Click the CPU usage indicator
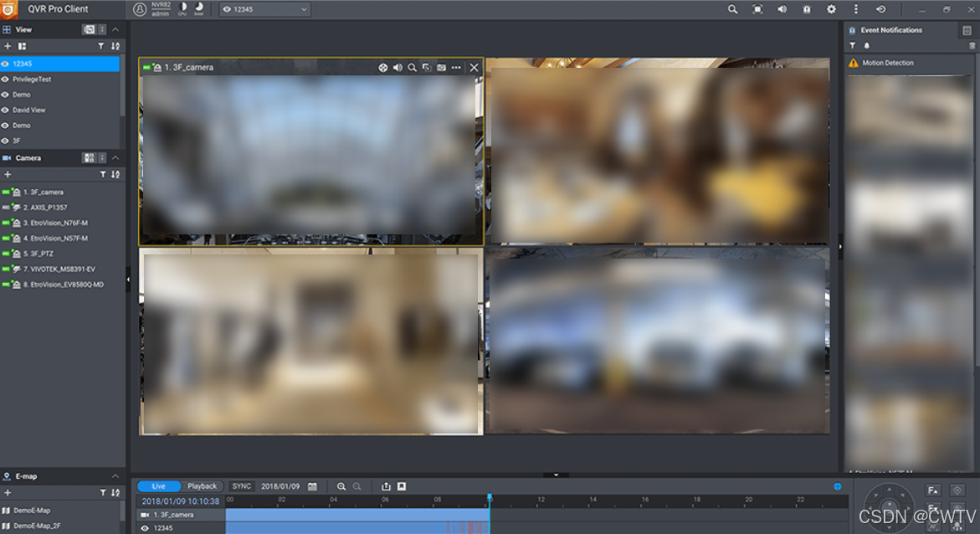980x534 pixels. (x=182, y=8)
